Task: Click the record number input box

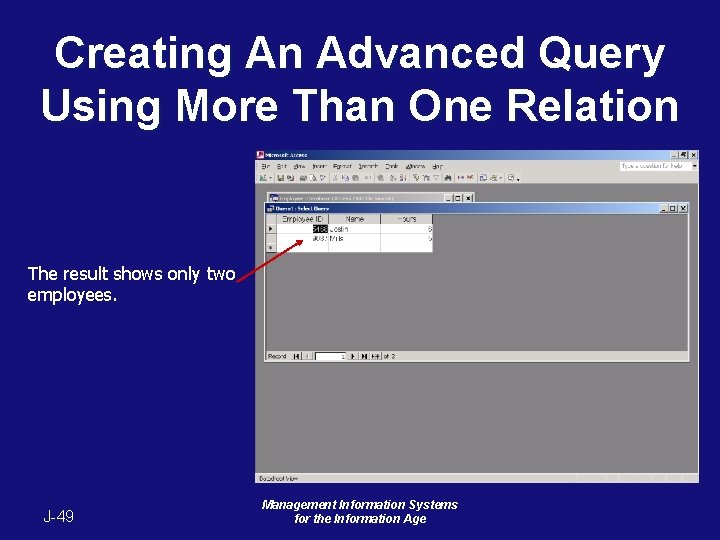Action: point(330,356)
